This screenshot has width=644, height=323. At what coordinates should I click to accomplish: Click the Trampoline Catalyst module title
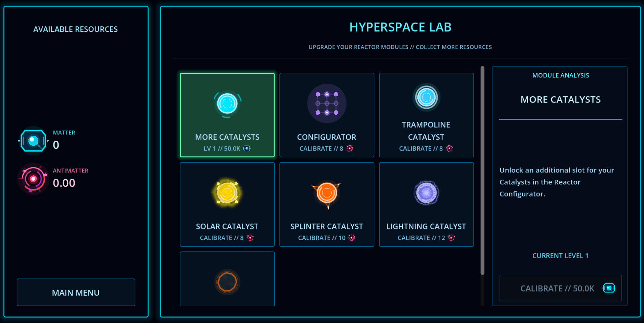tap(426, 131)
